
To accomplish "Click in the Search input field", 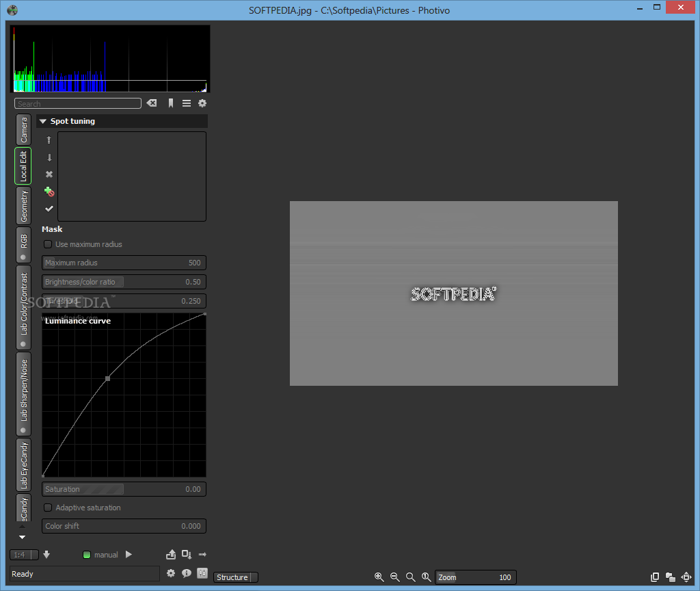I will [x=78, y=104].
